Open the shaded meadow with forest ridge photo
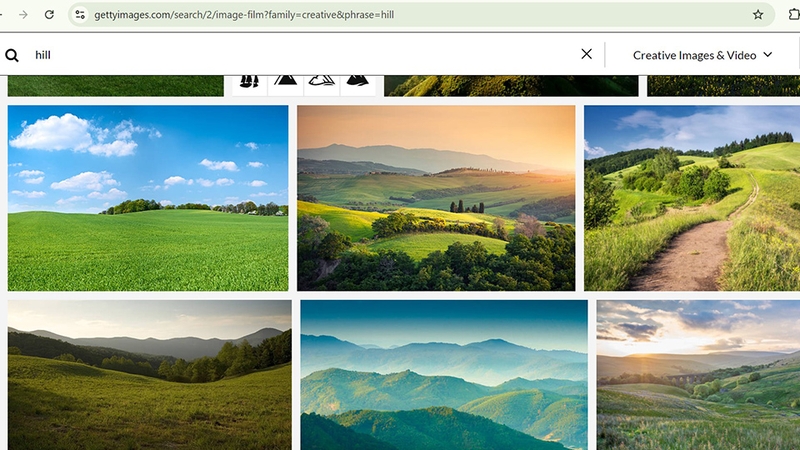Viewport: 800px width, 450px height. [x=149, y=375]
